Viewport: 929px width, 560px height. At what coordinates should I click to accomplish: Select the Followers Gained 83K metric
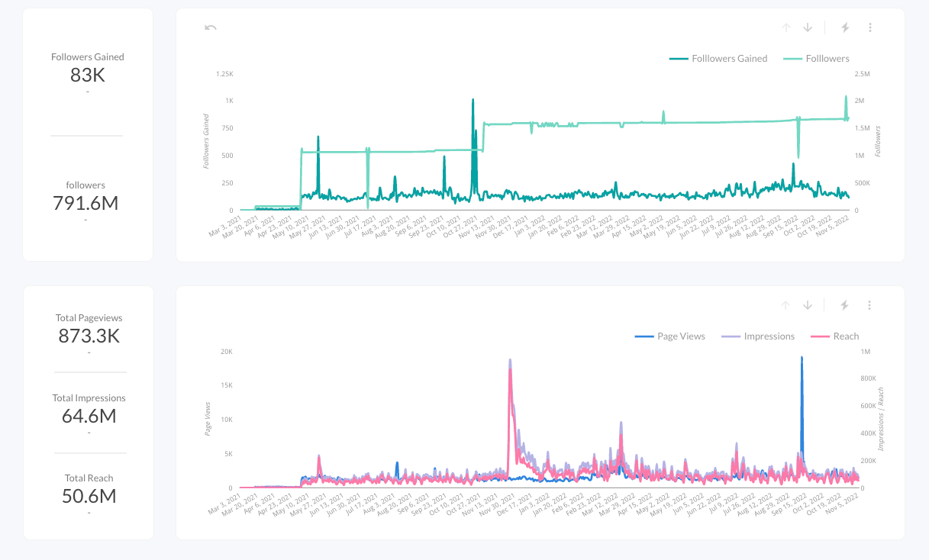87,67
